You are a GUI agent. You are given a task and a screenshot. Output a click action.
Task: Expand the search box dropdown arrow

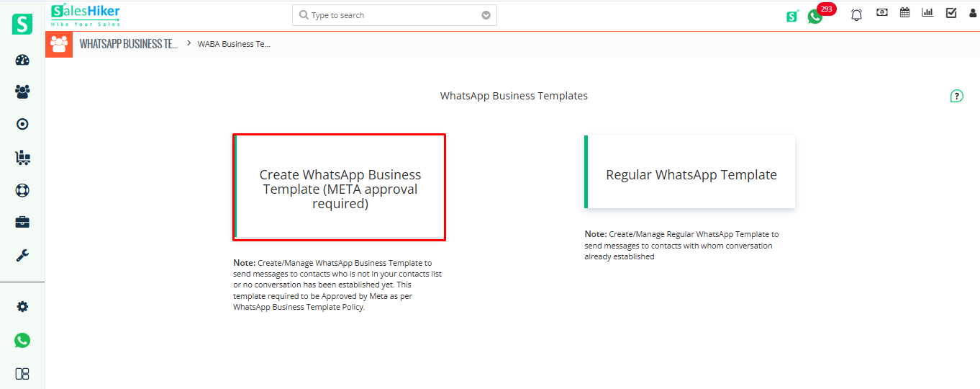pos(486,15)
